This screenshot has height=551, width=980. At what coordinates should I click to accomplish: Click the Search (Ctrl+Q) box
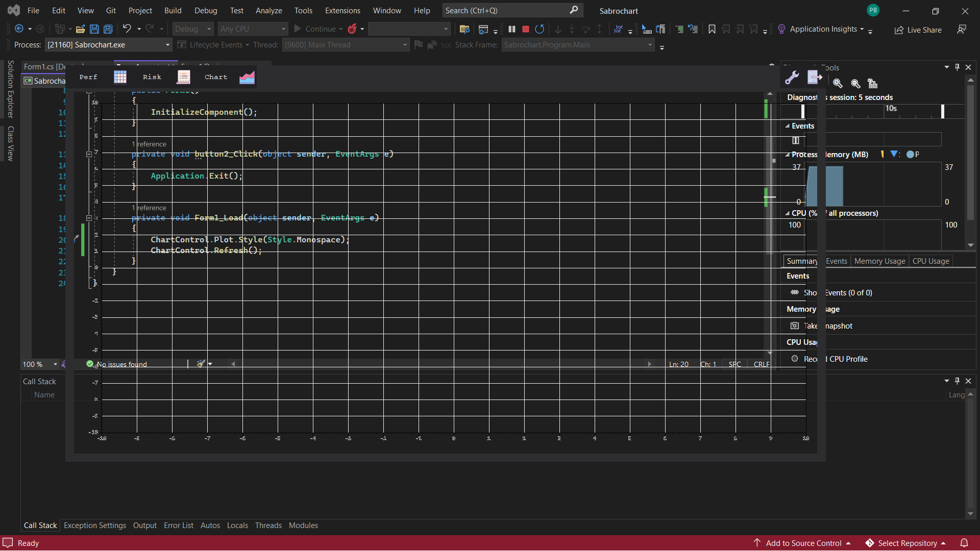(x=505, y=10)
